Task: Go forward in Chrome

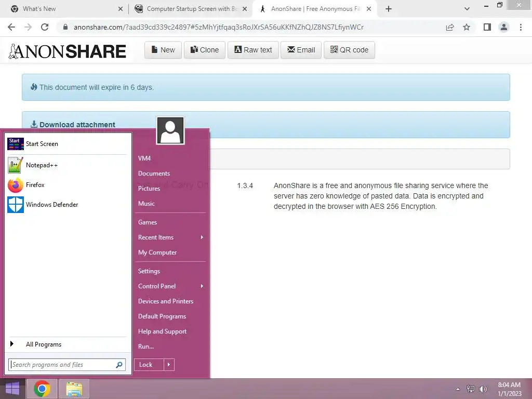Action: pos(28,27)
